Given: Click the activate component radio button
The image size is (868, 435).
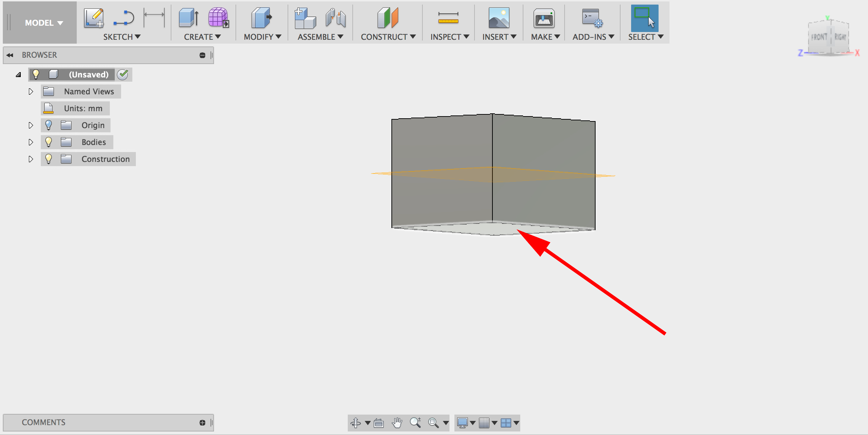Looking at the screenshot, I should [x=123, y=75].
